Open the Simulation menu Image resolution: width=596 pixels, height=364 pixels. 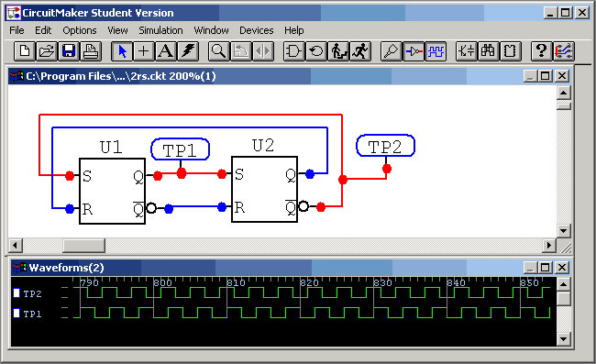[160, 30]
